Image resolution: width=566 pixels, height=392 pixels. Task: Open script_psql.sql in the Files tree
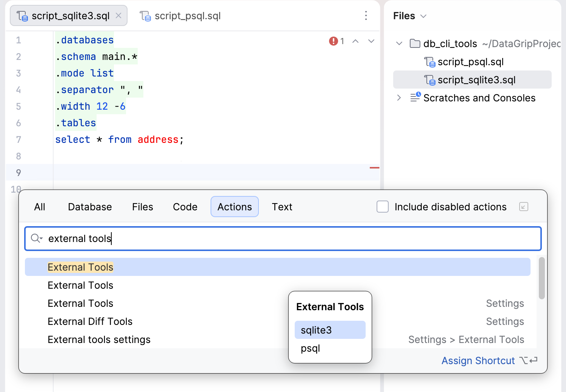click(x=471, y=62)
